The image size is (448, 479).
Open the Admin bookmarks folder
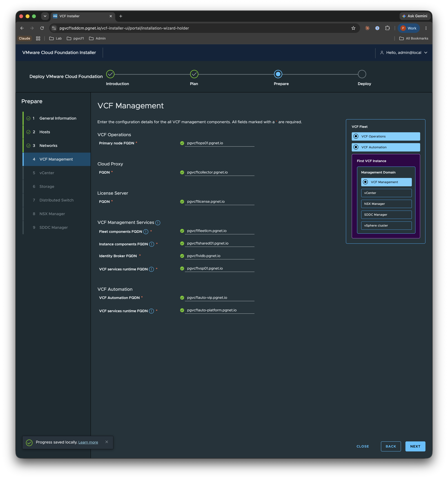[x=97, y=38]
